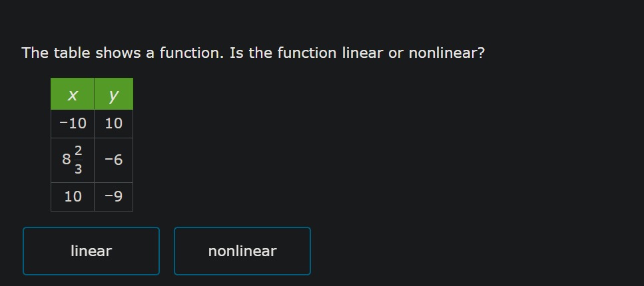Click the word "table" in the question

click(x=72, y=53)
